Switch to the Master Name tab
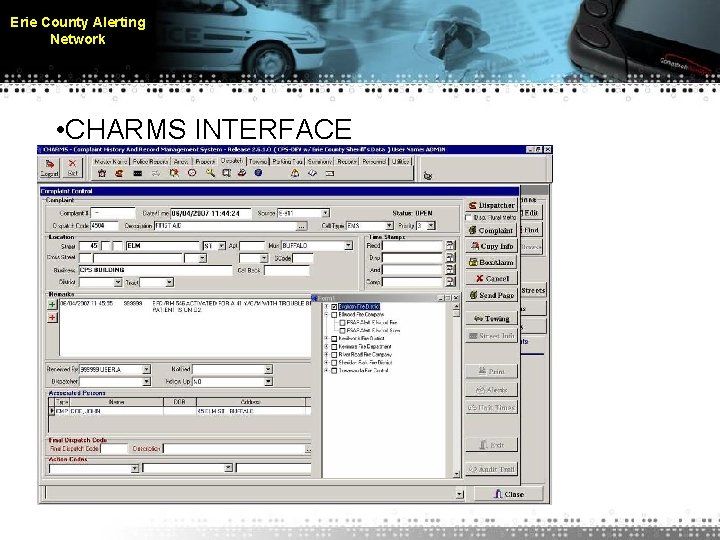The image size is (720, 540). tap(111, 162)
